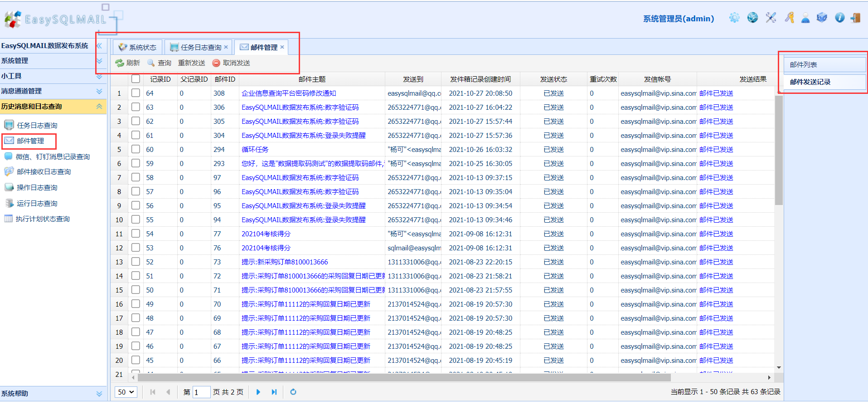Open the 查询 search tool

[x=159, y=63]
